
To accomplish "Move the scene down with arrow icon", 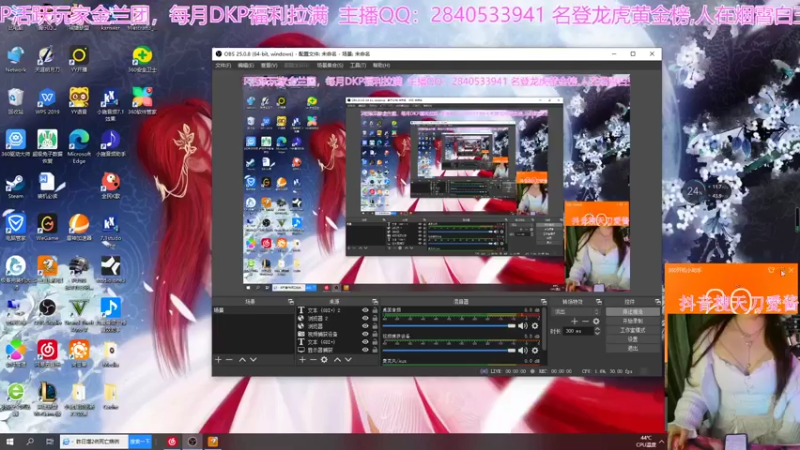I will (253, 360).
